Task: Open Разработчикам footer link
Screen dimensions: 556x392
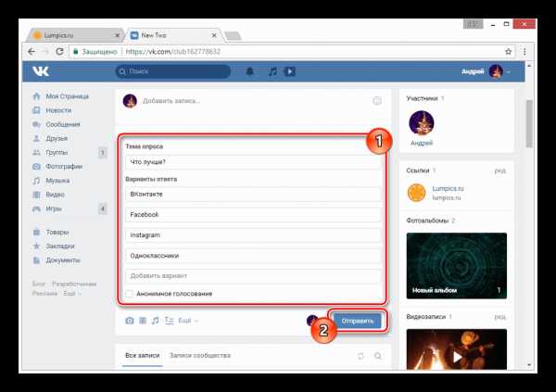Action: pyautogui.click(x=74, y=285)
